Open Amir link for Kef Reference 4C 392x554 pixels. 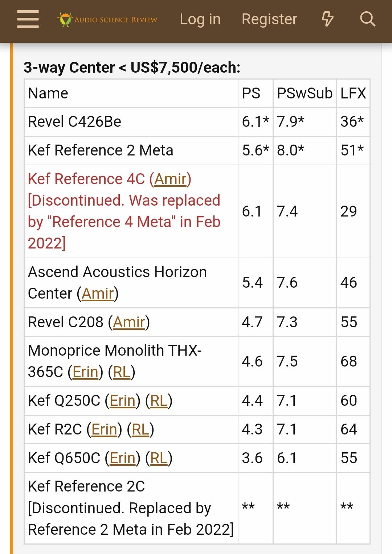(x=170, y=179)
